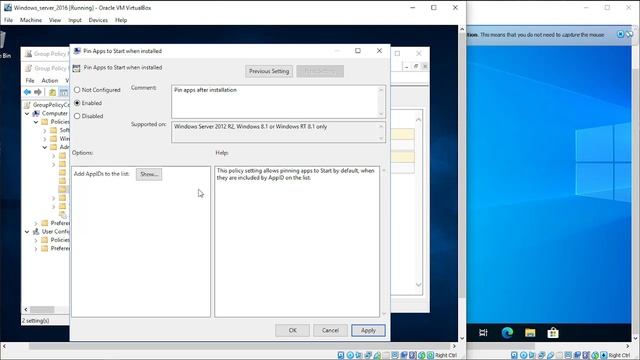The width and height of the screenshot is (640, 360).
Task: Open Microsoft Store from the right VM taskbar
Action: 553,333
